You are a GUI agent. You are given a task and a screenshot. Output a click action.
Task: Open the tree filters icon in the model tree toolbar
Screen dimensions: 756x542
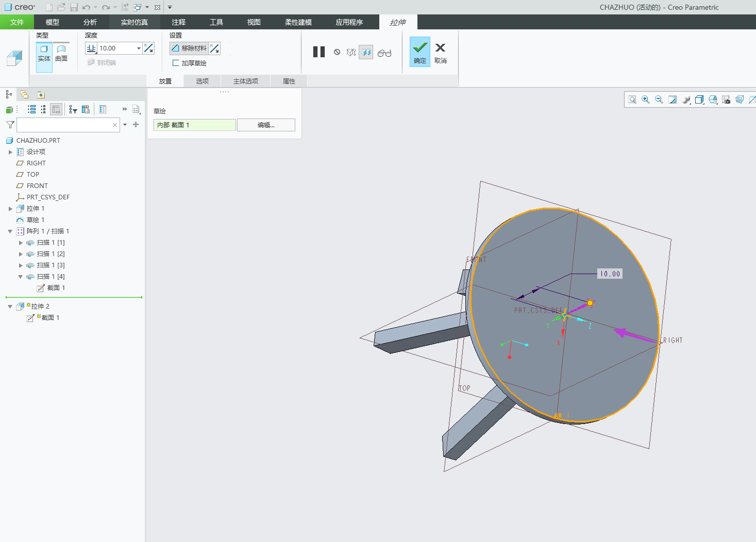(x=73, y=109)
